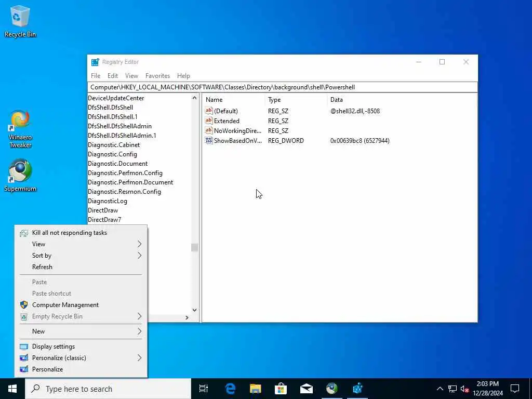Click the Personalize menu icon

click(24, 369)
